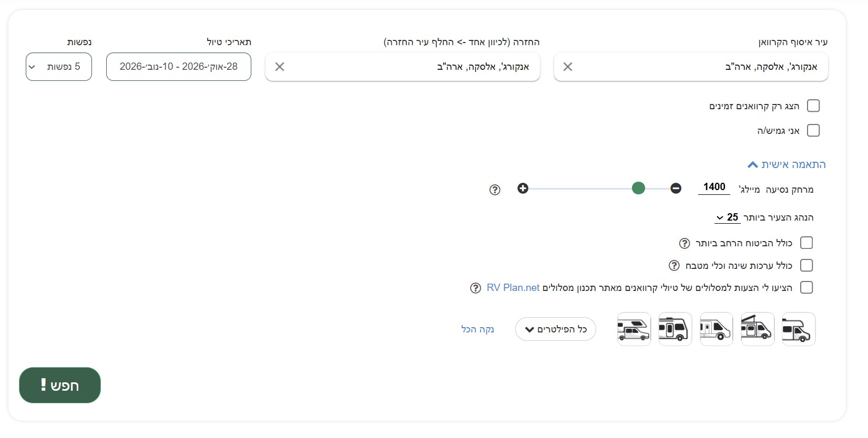Screen dimensions: 868x438
Task: Select the Class C cab-over motorhome icon
Action: 798,329
